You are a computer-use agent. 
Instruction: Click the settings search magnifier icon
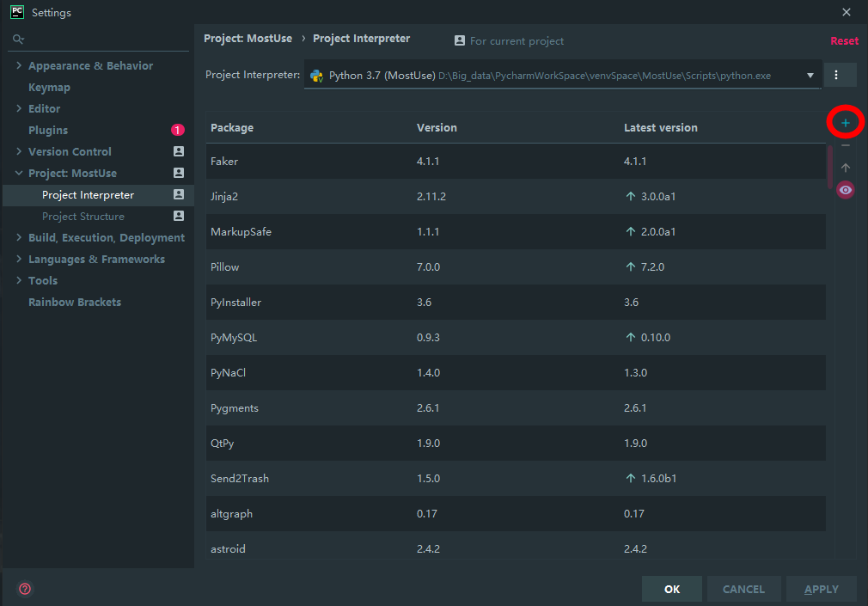(18, 40)
